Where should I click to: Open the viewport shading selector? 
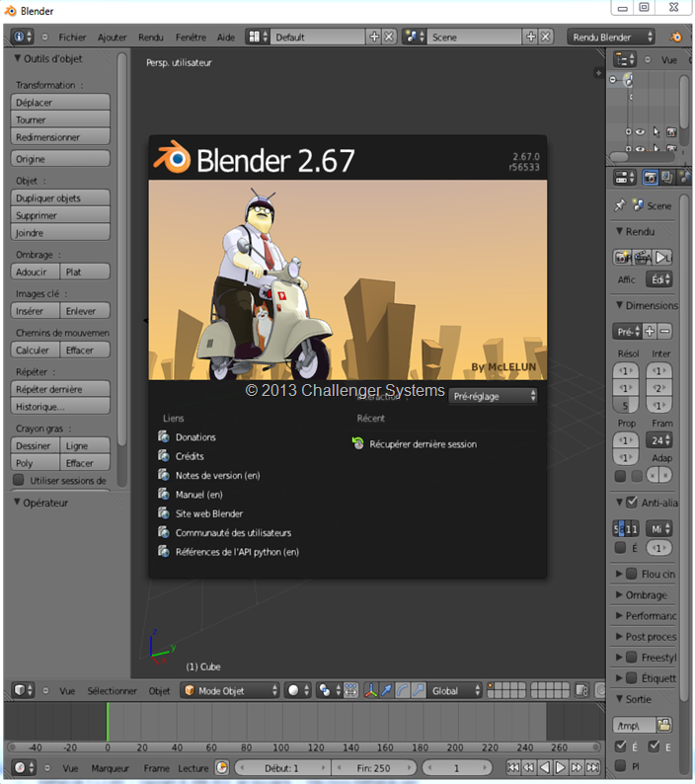298,690
